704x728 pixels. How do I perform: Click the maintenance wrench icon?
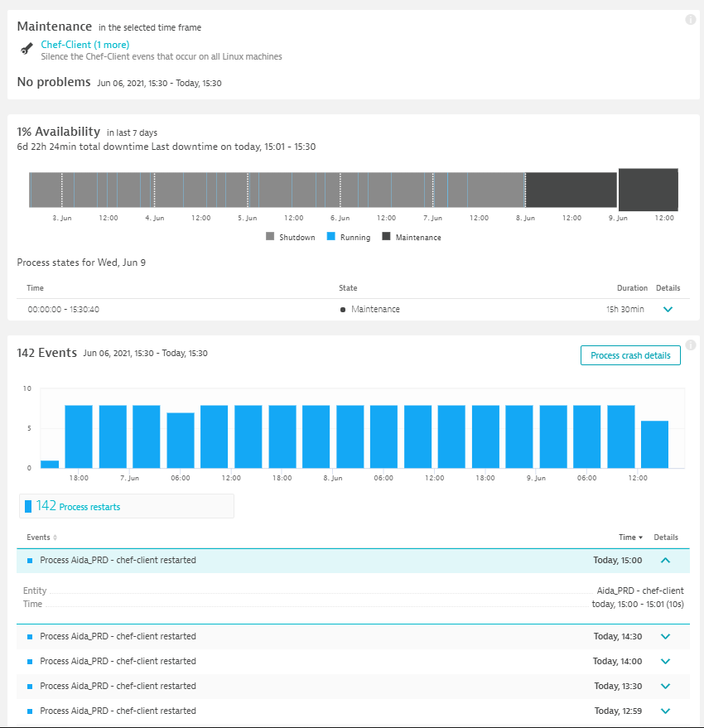point(26,49)
